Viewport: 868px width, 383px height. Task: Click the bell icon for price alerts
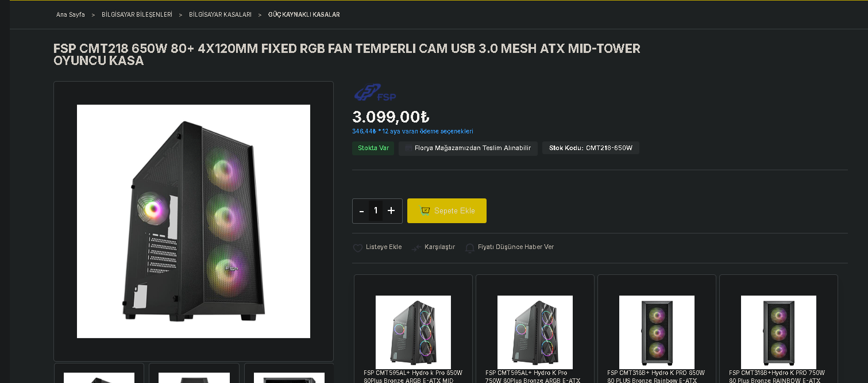click(470, 248)
